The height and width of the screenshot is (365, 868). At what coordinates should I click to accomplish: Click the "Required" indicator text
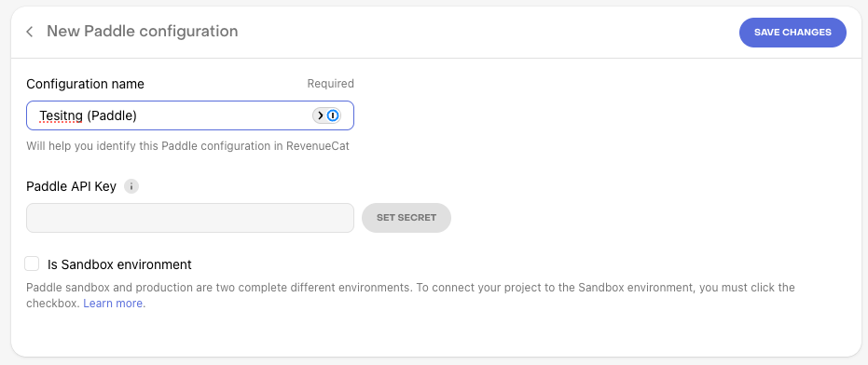[330, 84]
